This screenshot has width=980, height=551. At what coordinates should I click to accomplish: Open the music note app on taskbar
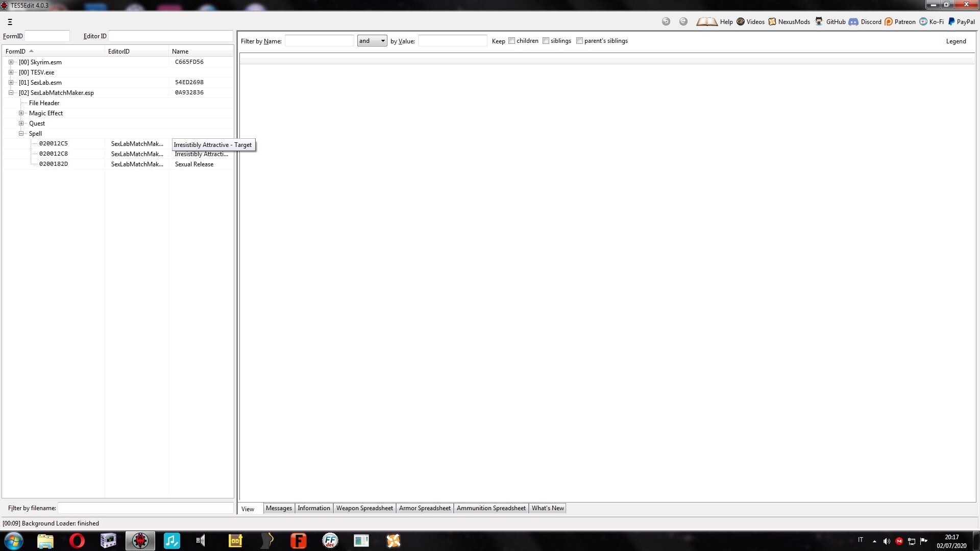[172, 541]
